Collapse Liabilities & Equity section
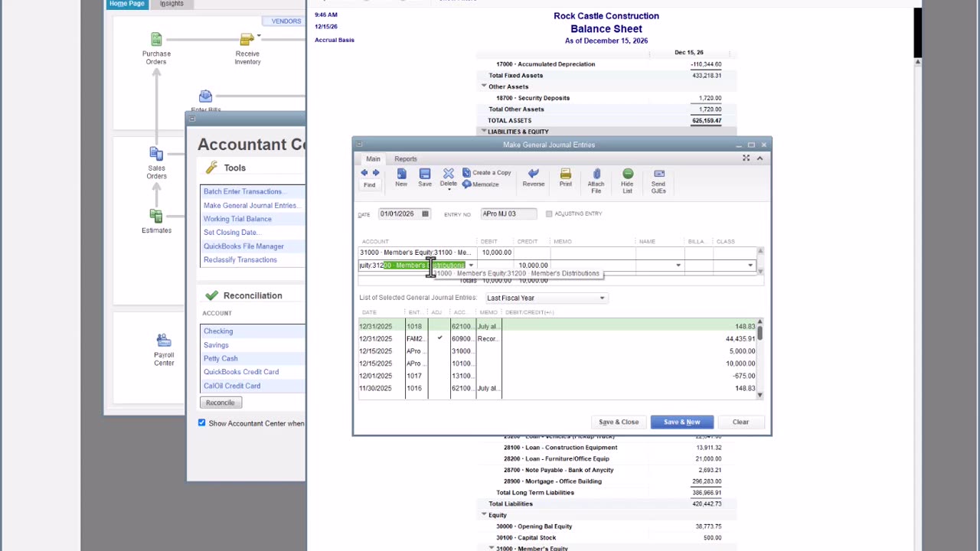Screen dimensions: 980x551 [x=484, y=132]
